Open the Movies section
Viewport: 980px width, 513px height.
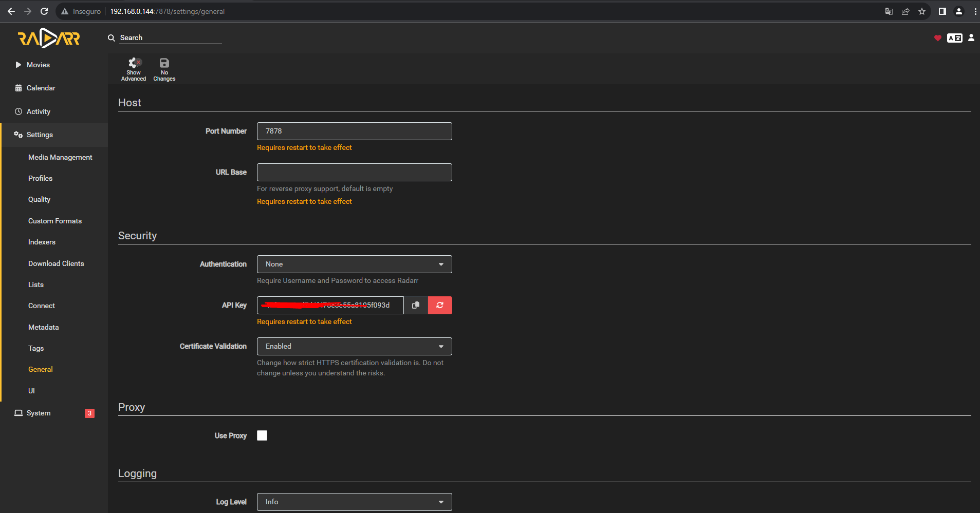tap(38, 65)
